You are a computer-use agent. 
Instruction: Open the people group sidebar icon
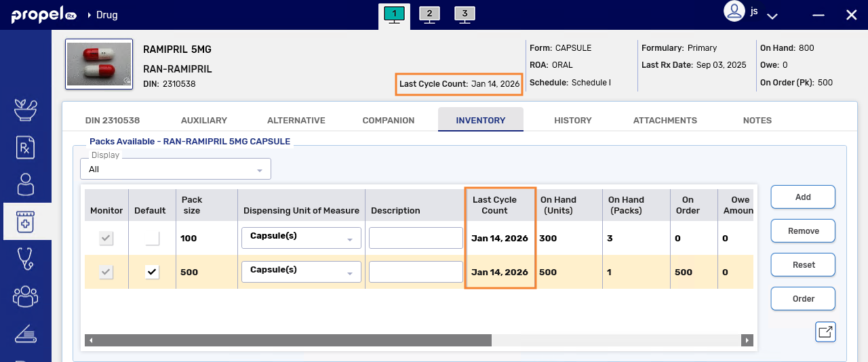pos(25,296)
